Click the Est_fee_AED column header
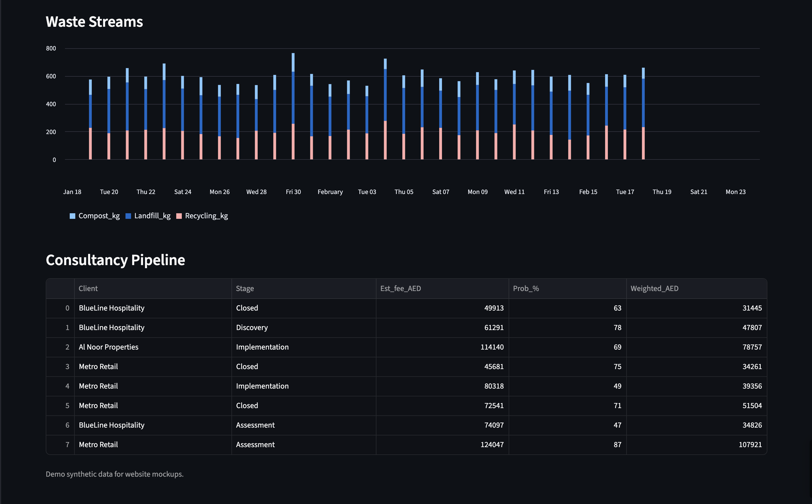The image size is (812, 504). tap(400, 288)
